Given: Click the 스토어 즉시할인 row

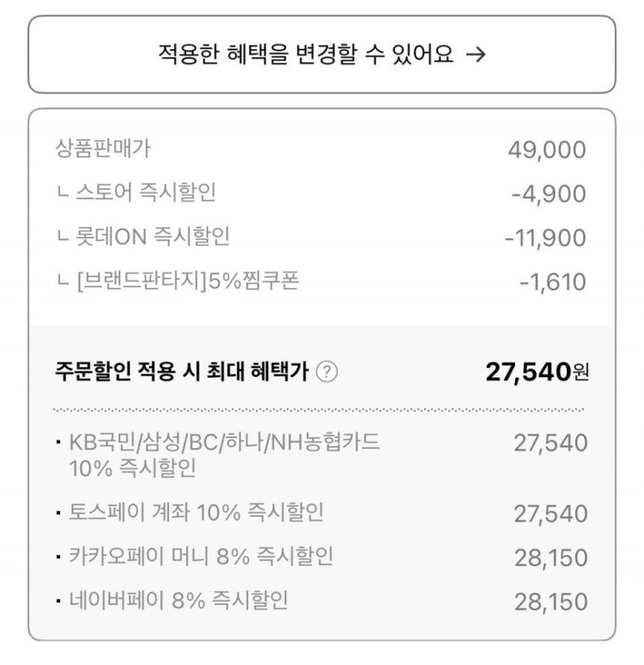Looking at the screenshot, I should [137, 193].
